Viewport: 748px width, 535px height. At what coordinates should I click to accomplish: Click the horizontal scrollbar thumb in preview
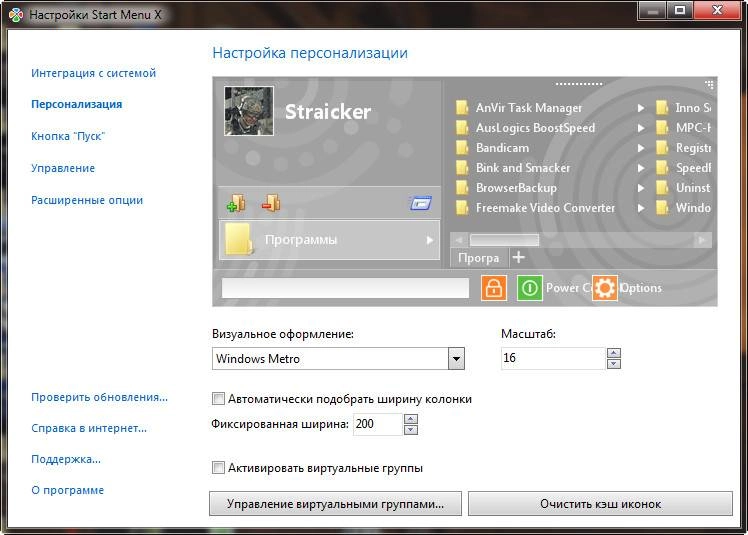[x=504, y=240]
